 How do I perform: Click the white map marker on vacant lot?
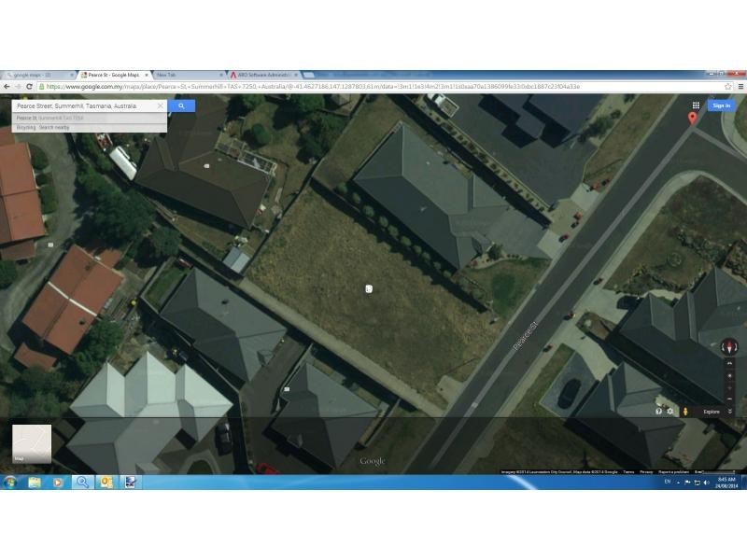[x=369, y=288]
